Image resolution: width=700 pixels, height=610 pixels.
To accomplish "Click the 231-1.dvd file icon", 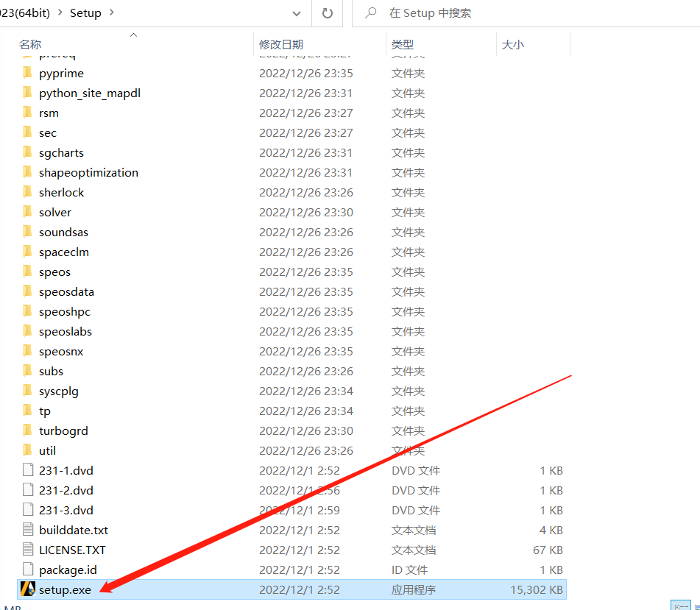I will (x=28, y=470).
